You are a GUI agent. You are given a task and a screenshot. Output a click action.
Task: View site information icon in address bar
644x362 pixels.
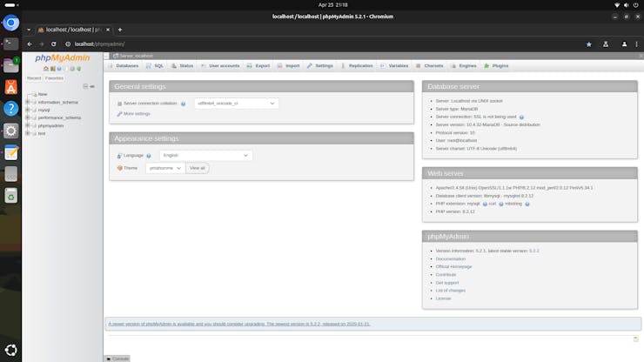pos(68,44)
